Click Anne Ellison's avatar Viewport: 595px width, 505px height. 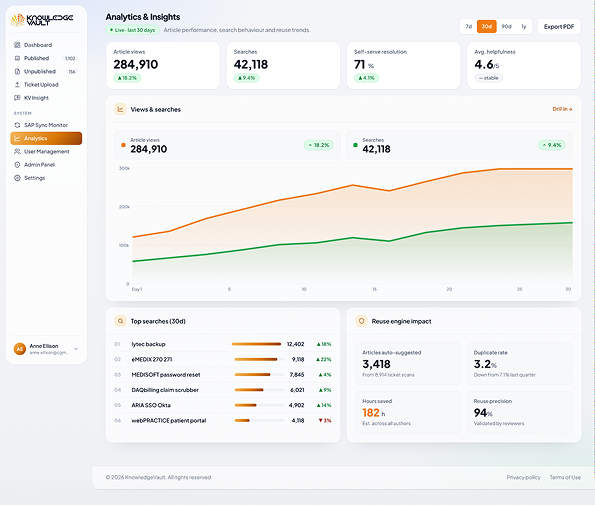(x=20, y=349)
